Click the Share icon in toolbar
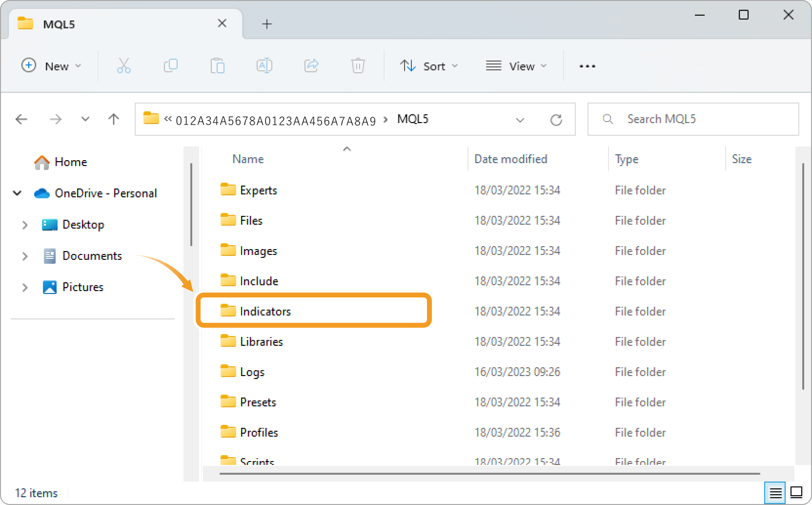Image resolution: width=812 pixels, height=505 pixels. (311, 65)
